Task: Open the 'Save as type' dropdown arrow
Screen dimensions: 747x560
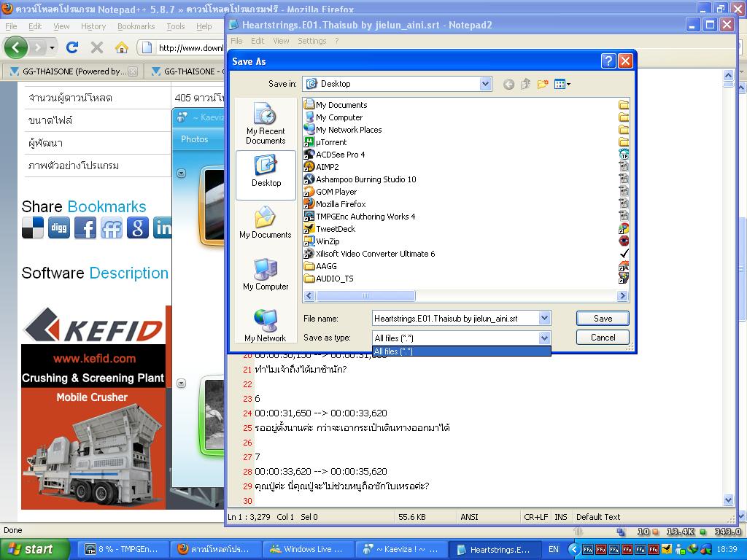Action: click(x=544, y=338)
